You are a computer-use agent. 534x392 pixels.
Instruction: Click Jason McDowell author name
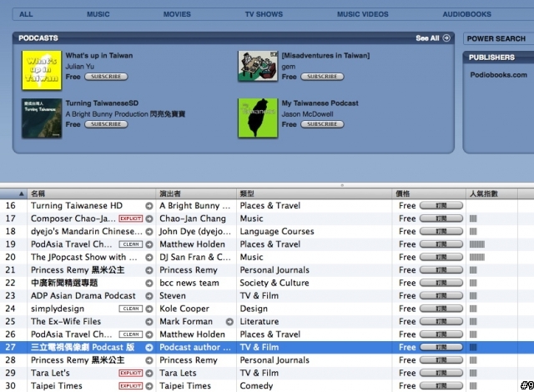click(x=308, y=114)
